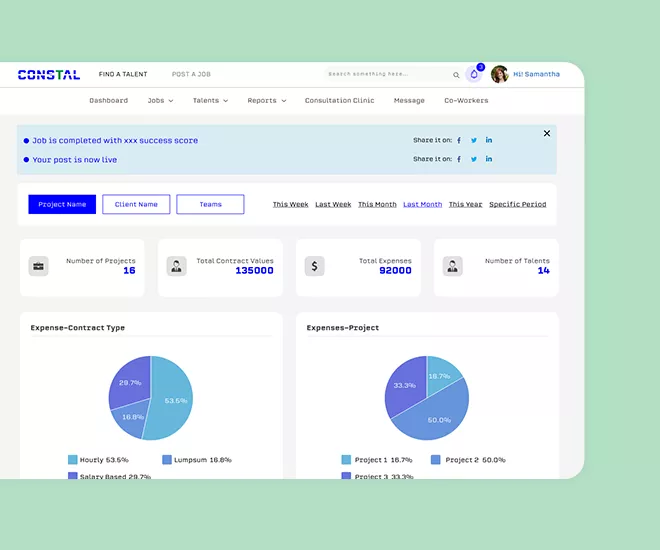This screenshot has width=660, height=550.
Task: Click the Number of Projects briefcase icon
Action: click(x=39, y=266)
